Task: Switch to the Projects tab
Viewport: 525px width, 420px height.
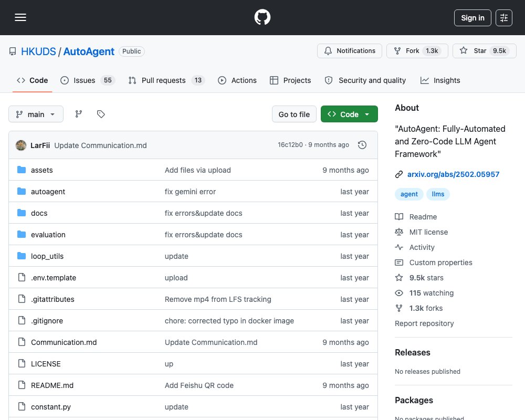Action: pos(290,80)
